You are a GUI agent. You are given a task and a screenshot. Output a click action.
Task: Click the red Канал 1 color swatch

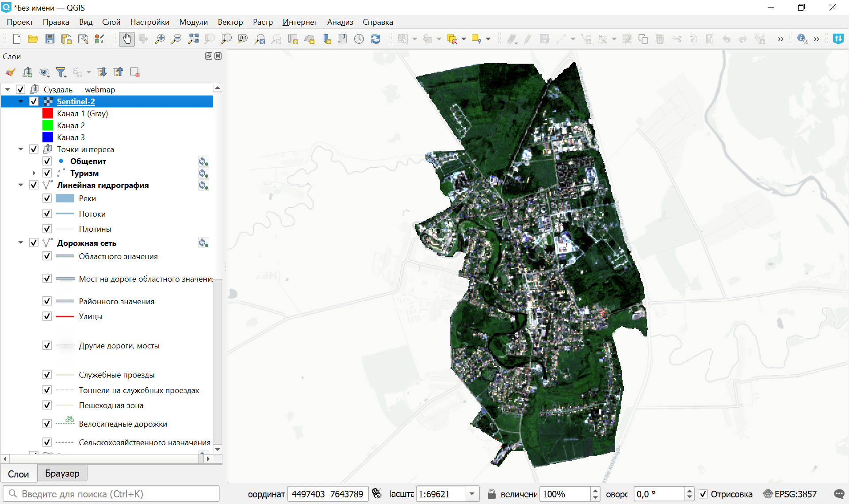pos(48,113)
